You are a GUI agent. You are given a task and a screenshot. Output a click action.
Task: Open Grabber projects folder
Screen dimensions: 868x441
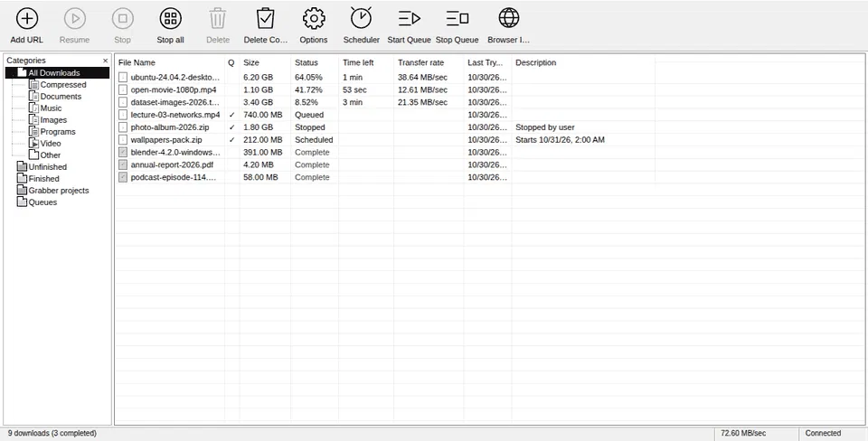pos(53,191)
